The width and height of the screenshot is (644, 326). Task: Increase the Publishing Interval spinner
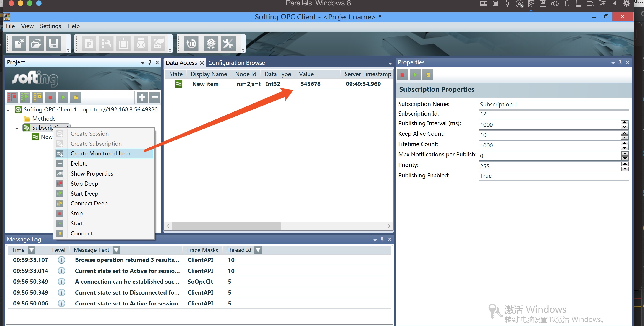(625, 122)
